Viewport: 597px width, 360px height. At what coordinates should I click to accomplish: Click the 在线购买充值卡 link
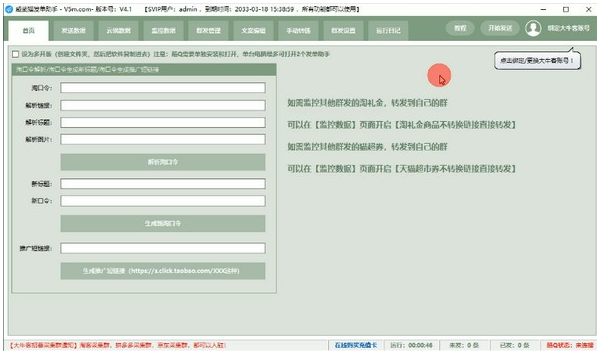coord(356,345)
